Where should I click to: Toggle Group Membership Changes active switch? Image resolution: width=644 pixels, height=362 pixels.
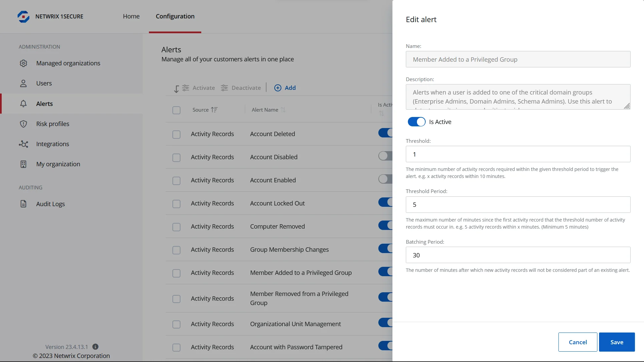pyautogui.click(x=385, y=248)
